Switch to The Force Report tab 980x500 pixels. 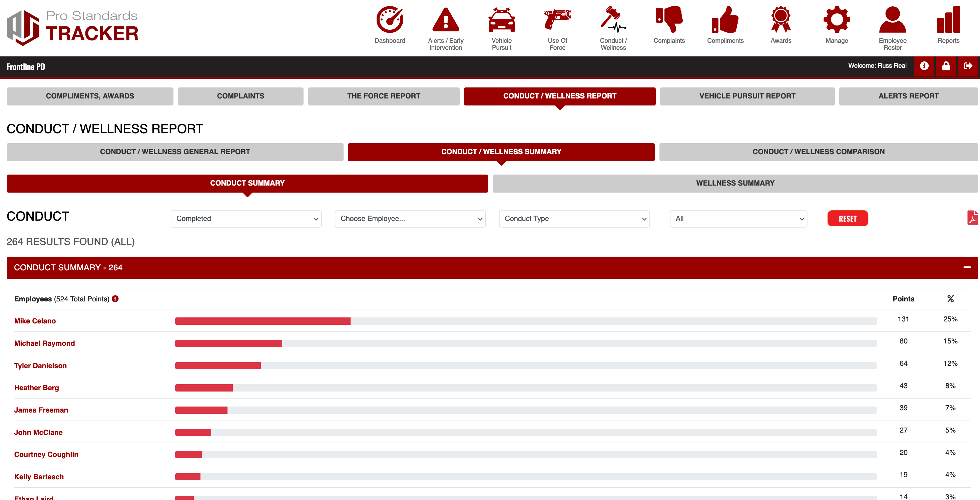coord(384,96)
